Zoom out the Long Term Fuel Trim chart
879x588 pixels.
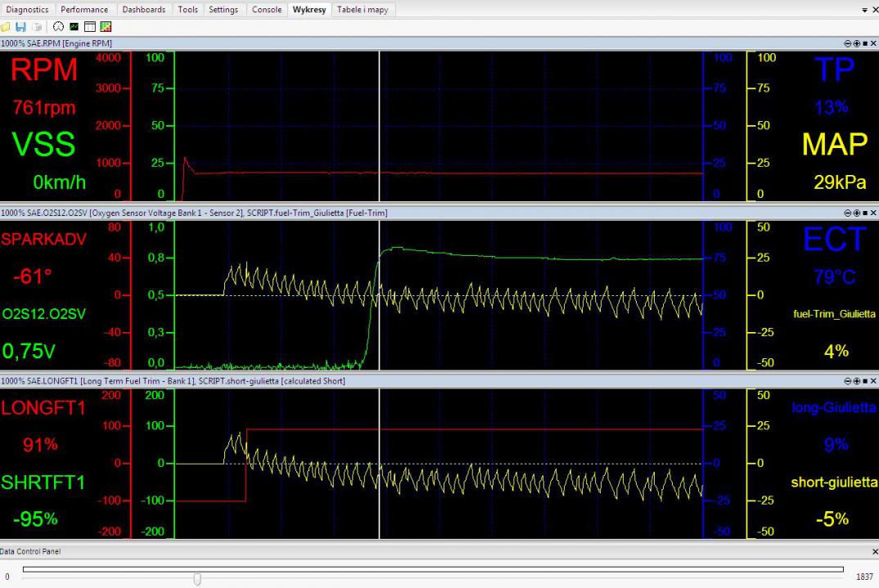pos(848,381)
